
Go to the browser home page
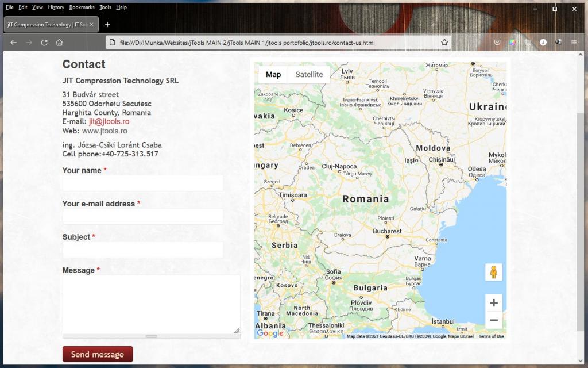tap(59, 43)
